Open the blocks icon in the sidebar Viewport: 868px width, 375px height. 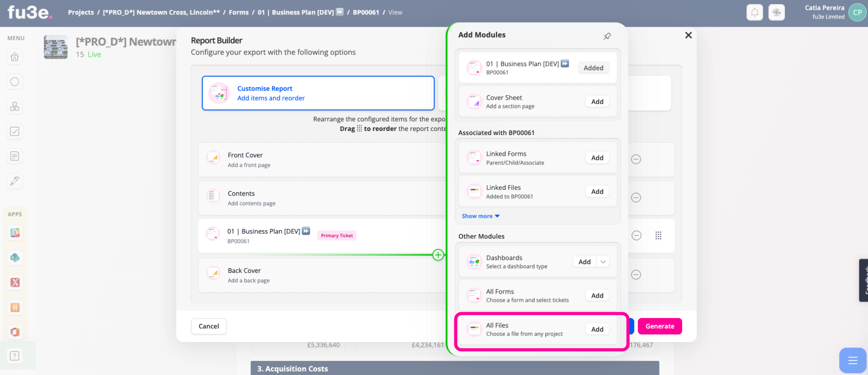click(x=14, y=107)
